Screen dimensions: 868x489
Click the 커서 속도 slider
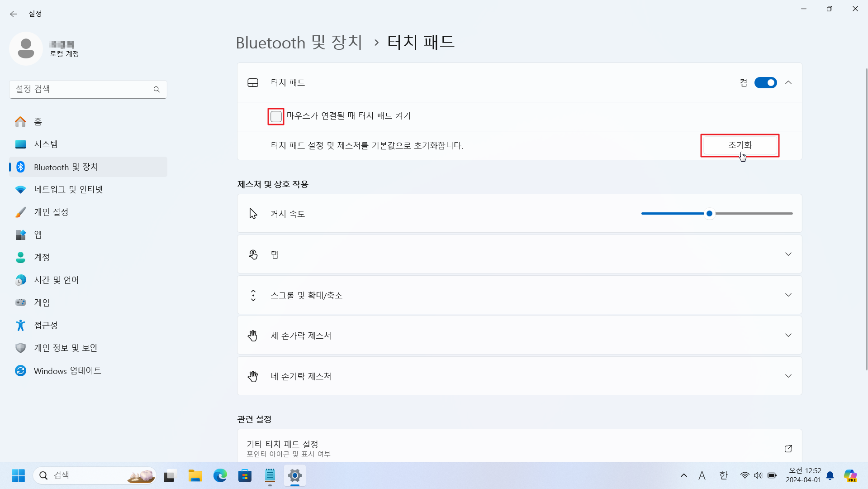point(717,214)
